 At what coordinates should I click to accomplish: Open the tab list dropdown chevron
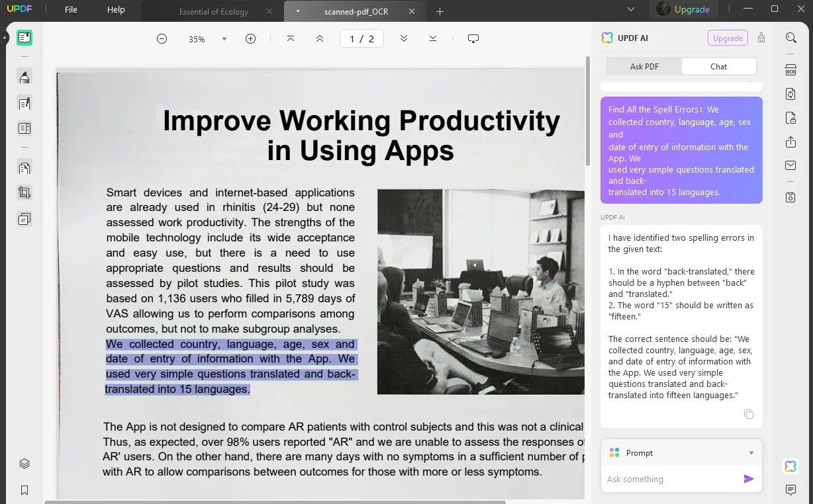(x=630, y=10)
